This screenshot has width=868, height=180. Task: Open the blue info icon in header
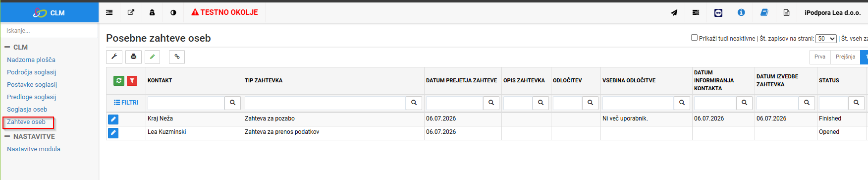click(741, 12)
